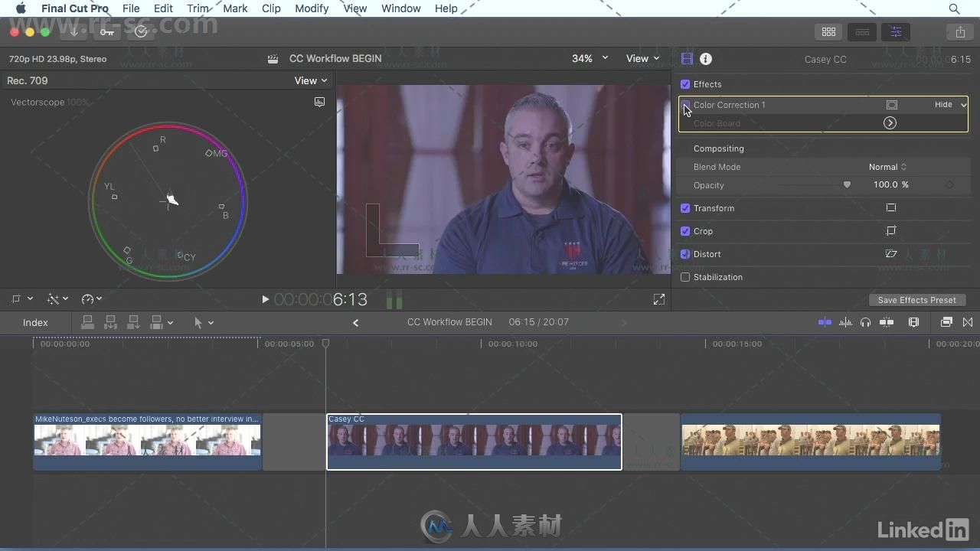Click the Color Correction mask icon
Viewport: 980px width, 551px height.
pos(891,105)
